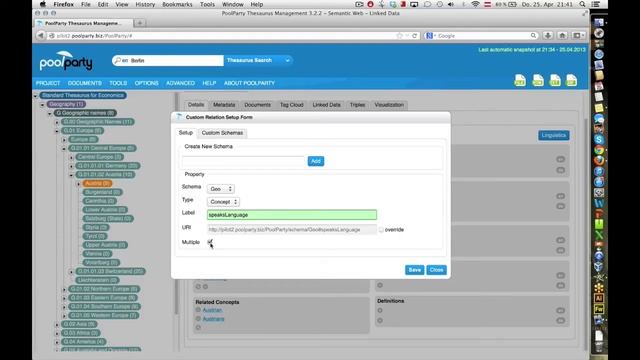Image resolution: width=640 pixels, height=360 pixels.
Task: Open the Linked Data tab
Action: pyautogui.click(x=327, y=105)
